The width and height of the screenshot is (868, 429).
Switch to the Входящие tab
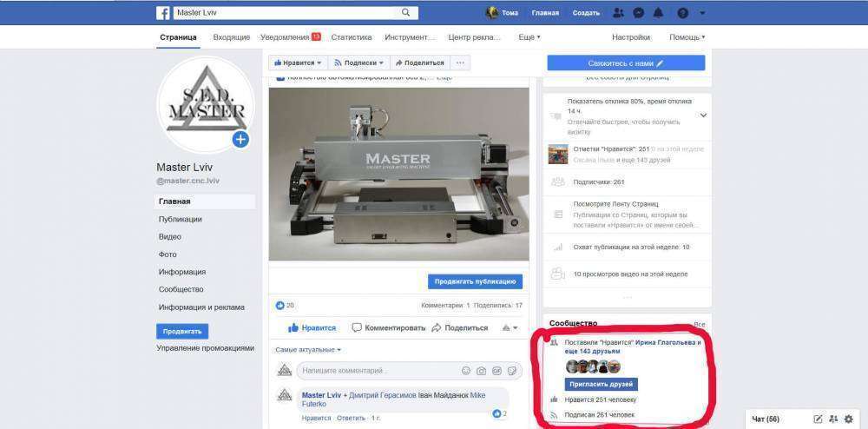(x=231, y=37)
